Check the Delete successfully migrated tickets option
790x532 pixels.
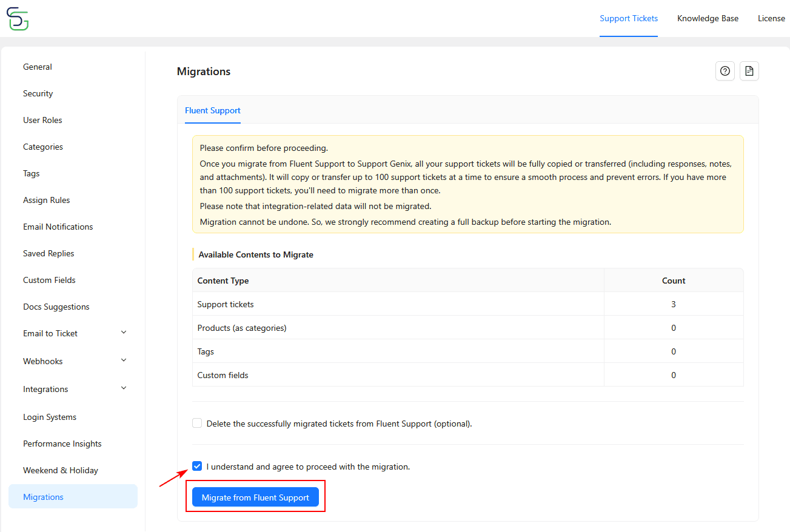197,423
